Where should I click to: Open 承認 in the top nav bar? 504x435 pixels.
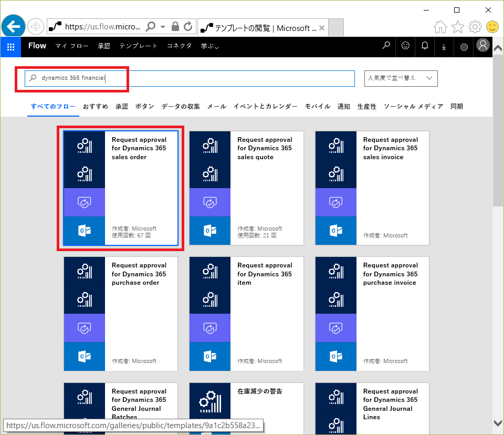click(104, 46)
